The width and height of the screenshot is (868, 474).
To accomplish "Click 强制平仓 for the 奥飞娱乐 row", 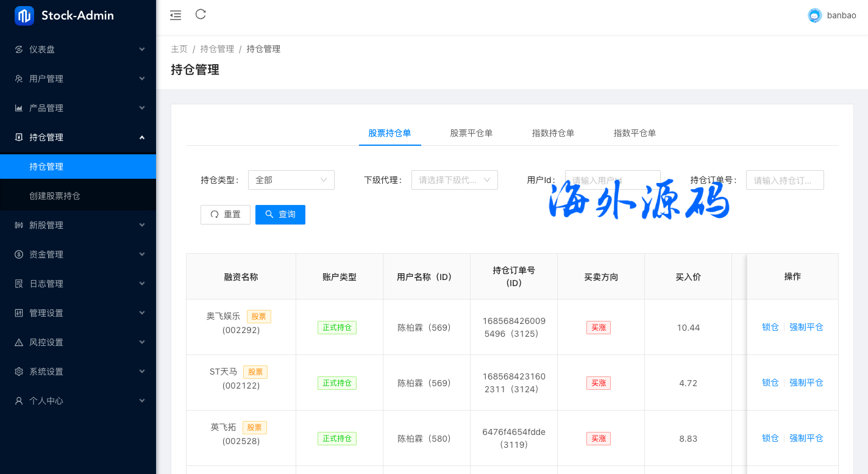I will [806, 327].
